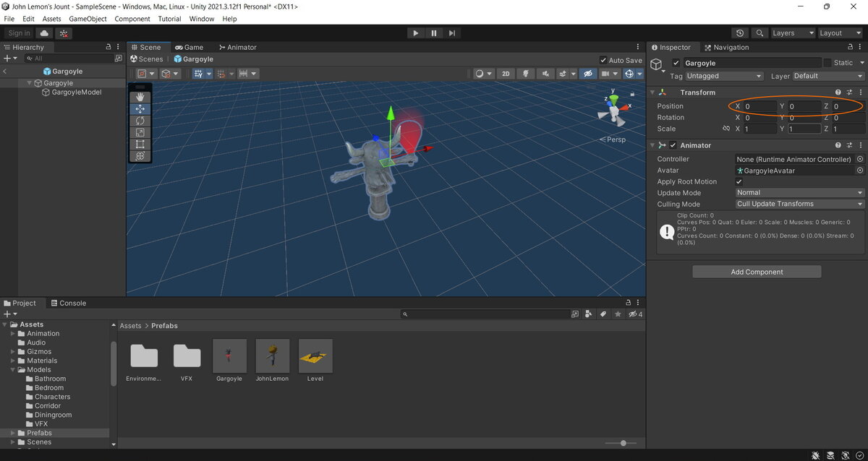Toggle scene lighting icon
The height and width of the screenshot is (461, 868).
point(527,74)
